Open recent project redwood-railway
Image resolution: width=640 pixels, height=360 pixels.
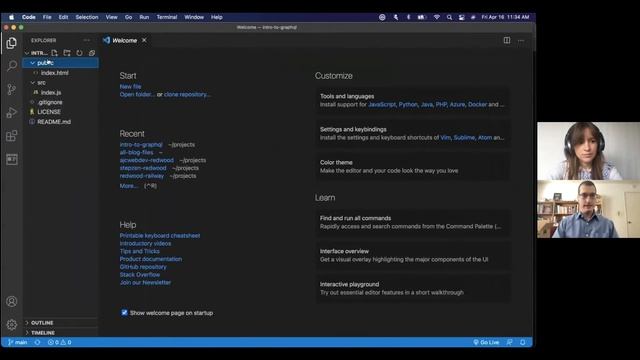142,176
